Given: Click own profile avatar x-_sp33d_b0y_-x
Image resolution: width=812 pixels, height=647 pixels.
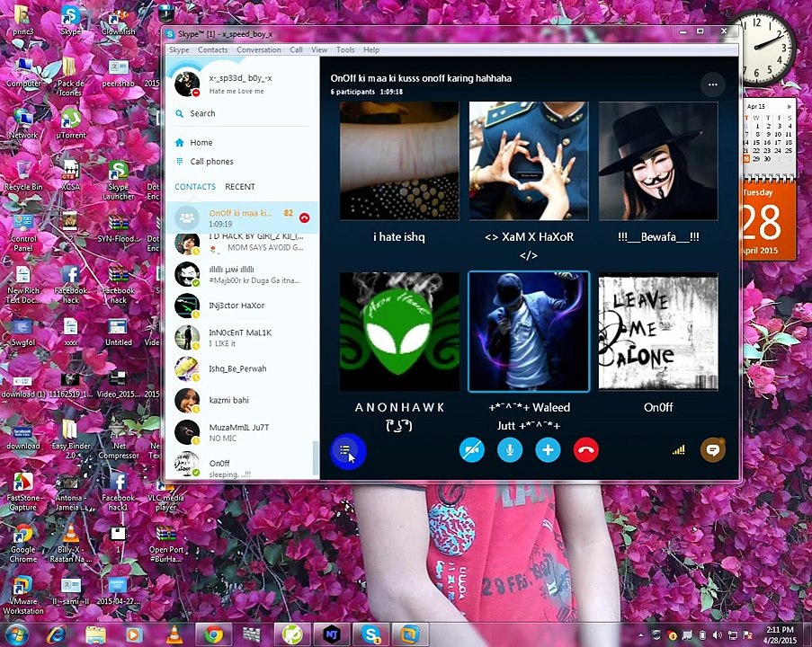Looking at the screenshot, I should coord(187,84).
